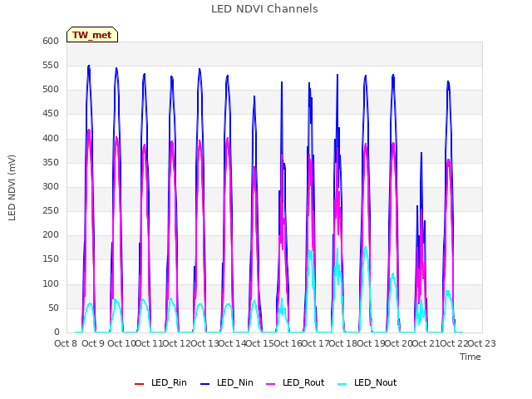
Task: Toggle the LED_Rin legend entry
Action: pyautogui.click(x=160, y=382)
